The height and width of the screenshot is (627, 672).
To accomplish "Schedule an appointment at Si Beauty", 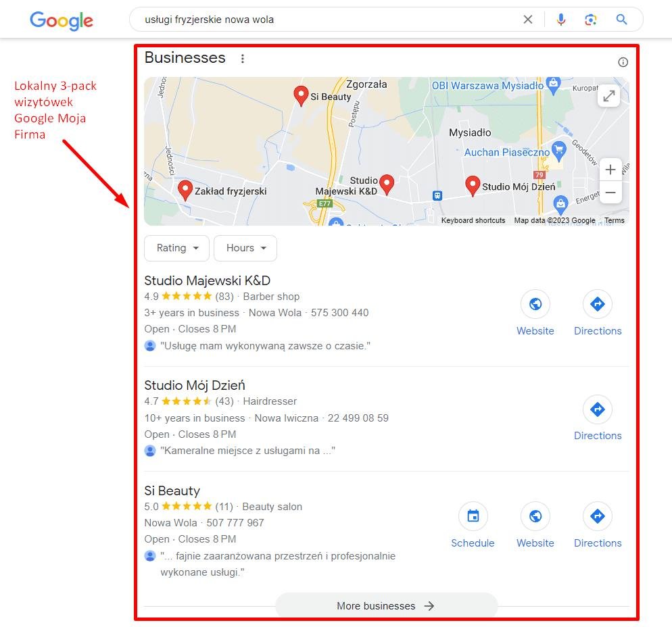I will coord(473,525).
